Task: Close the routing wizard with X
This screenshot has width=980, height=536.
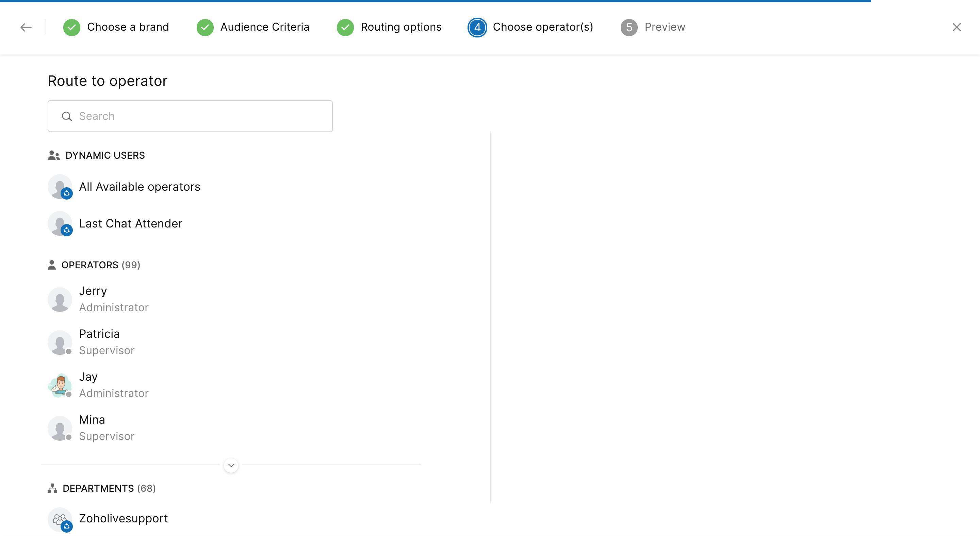Action: point(957,27)
